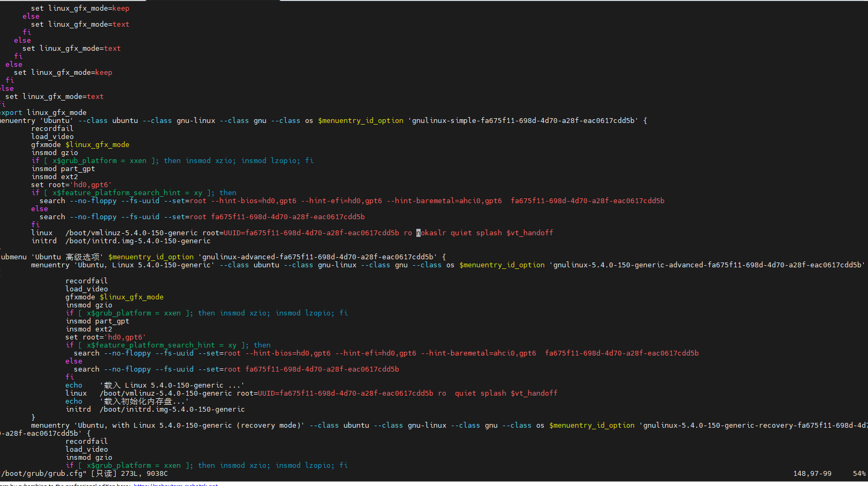Click the file name '/boot/grub/grub.cfg' in status line
This screenshot has width=868, height=486.
tap(43, 474)
